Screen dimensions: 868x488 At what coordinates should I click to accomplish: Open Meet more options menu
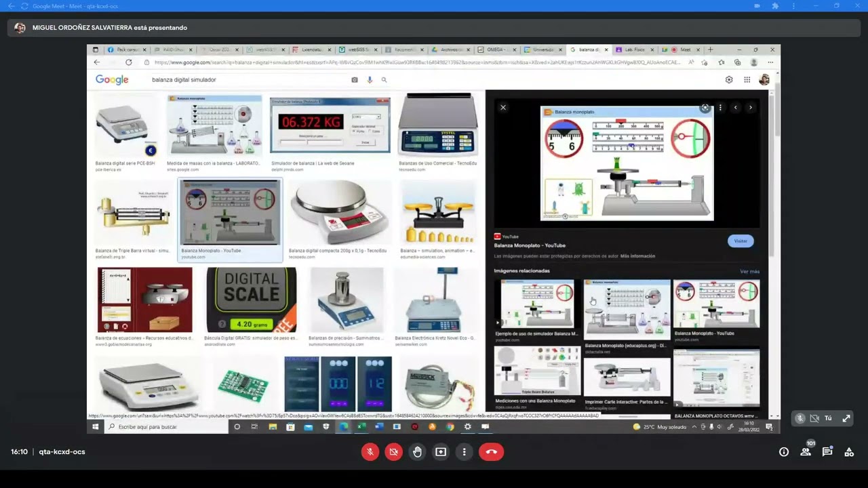click(x=465, y=451)
